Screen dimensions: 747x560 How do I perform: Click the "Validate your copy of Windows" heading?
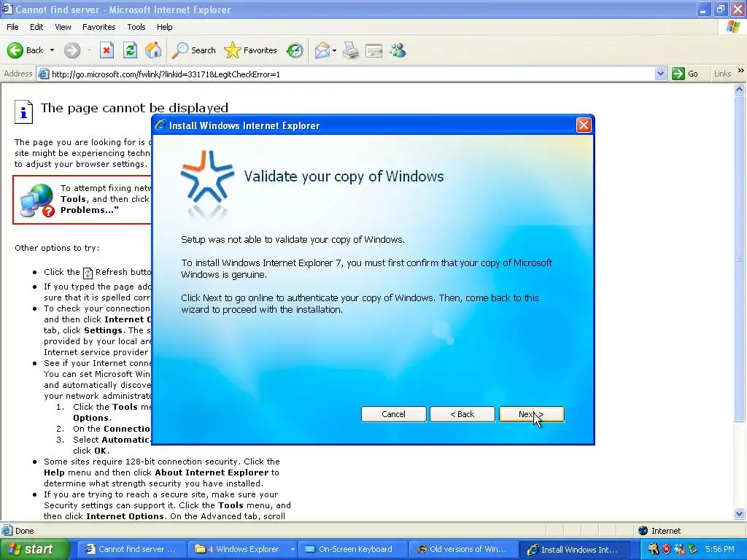tap(344, 176)
